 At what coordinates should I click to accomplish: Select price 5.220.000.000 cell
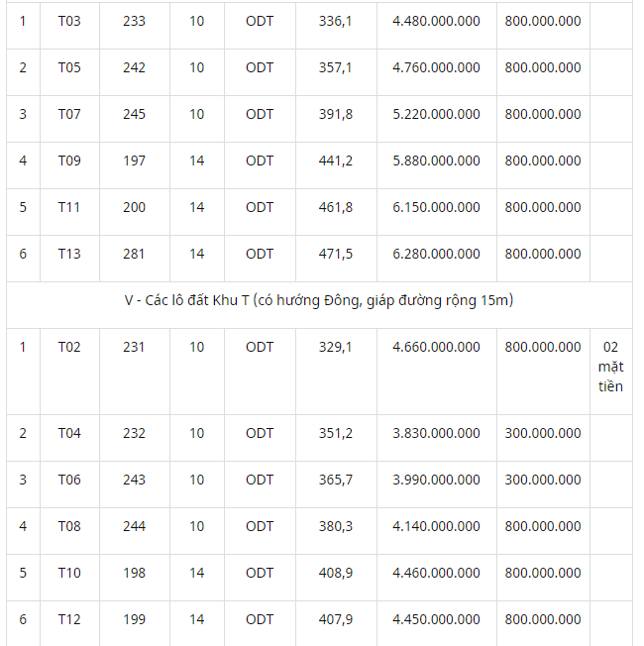coord(436,114)
